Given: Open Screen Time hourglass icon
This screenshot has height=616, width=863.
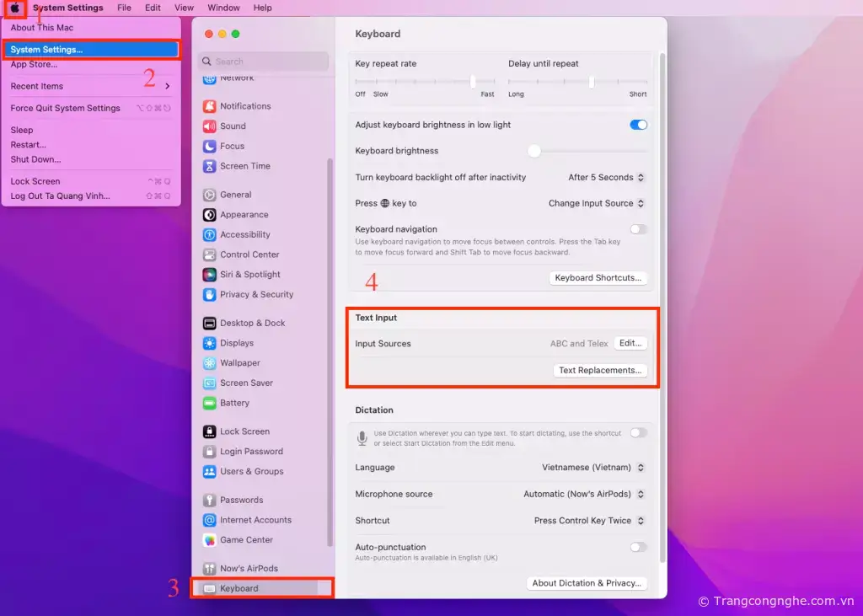Looking at the screenshot, I should 210,166.
